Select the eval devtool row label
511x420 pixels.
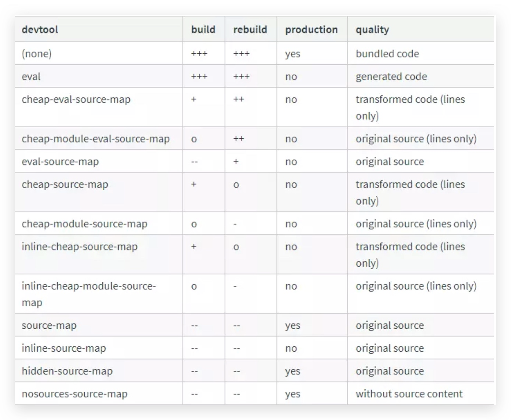(31, 76)
